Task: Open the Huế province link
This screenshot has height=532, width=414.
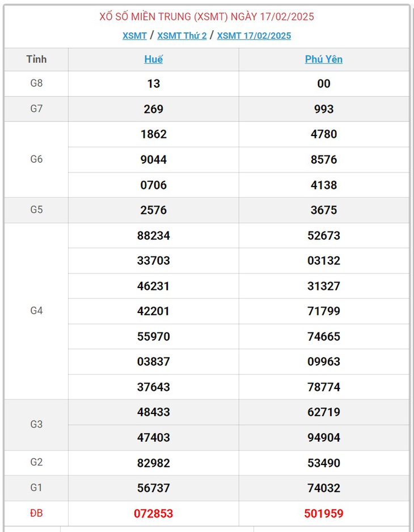Action: tap(153, 59)
